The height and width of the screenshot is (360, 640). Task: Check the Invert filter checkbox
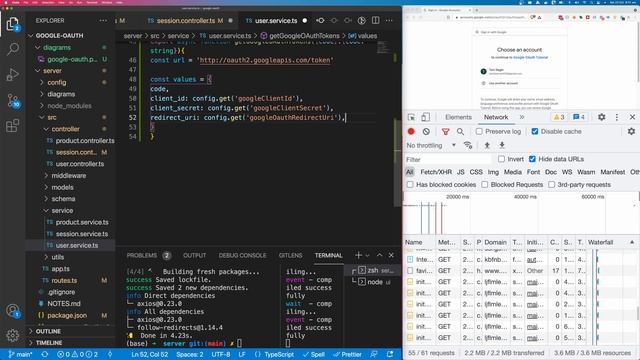click(x=501, y=159)
